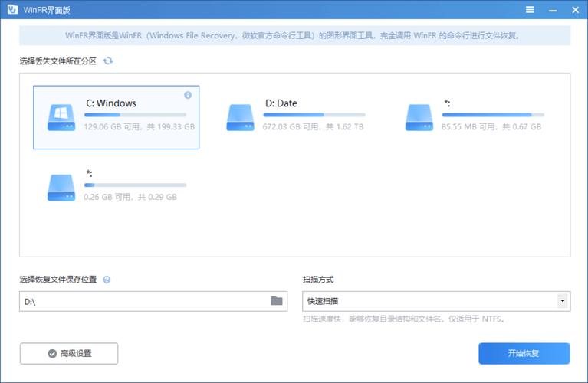588x383 pixels.
Task: Start recovery with 开始恢复 button
Action: (524, 353)
